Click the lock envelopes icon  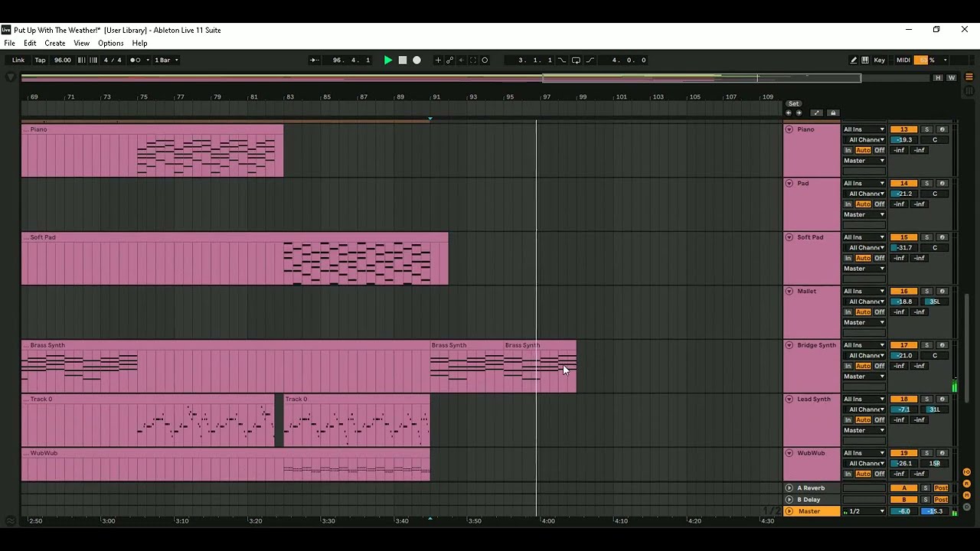coord(833,112)
